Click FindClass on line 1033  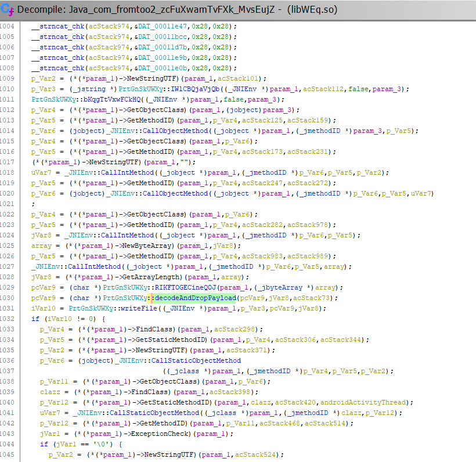(x=154, y=329)
